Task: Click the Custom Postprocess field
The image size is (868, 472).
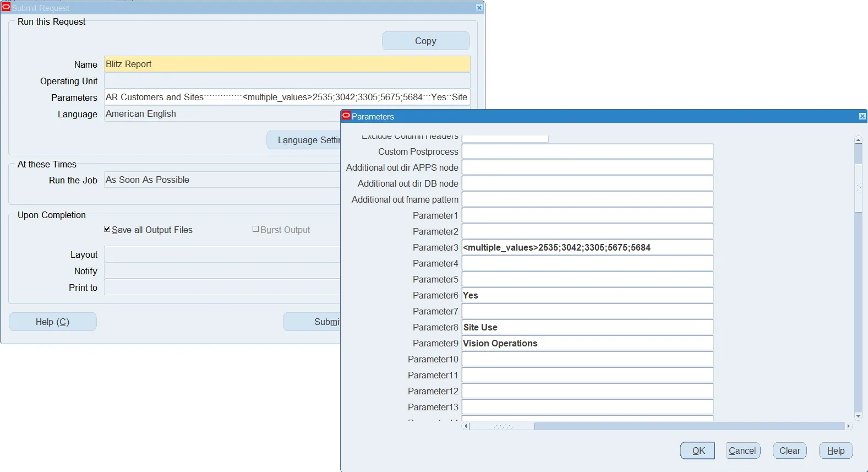Action: tap(588, 151)
